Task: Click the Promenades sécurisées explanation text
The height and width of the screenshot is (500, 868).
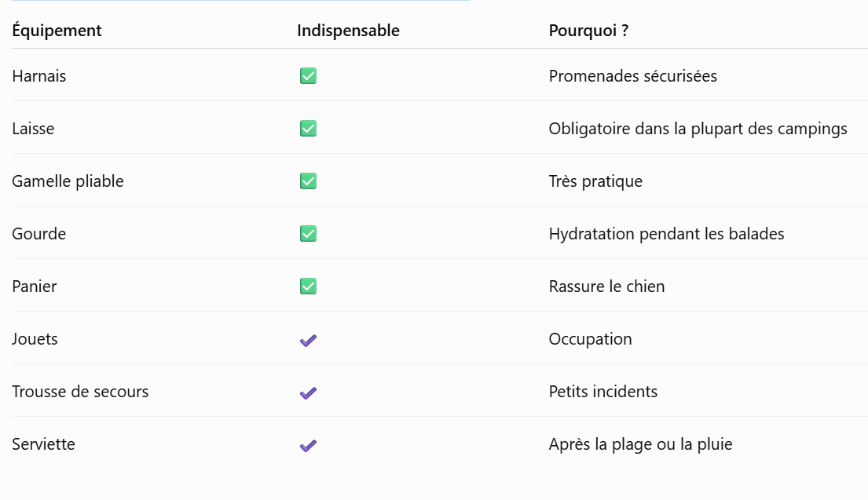Action: 632,76
